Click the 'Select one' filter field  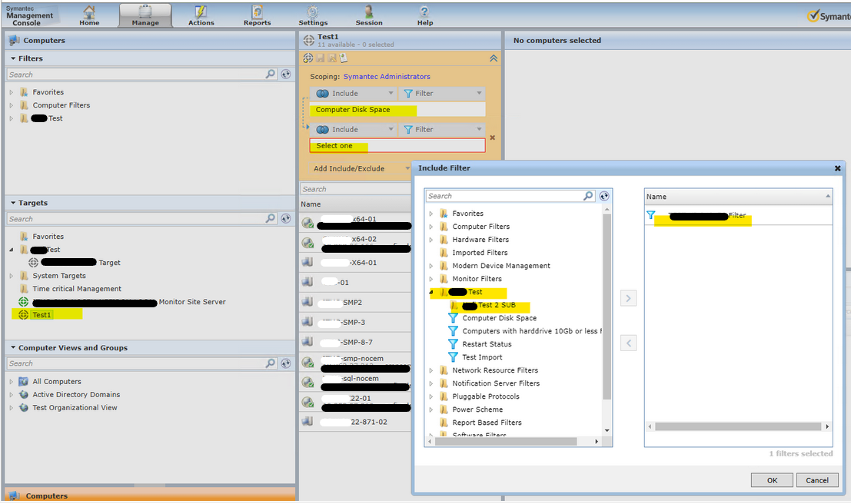tap(397, 146)
